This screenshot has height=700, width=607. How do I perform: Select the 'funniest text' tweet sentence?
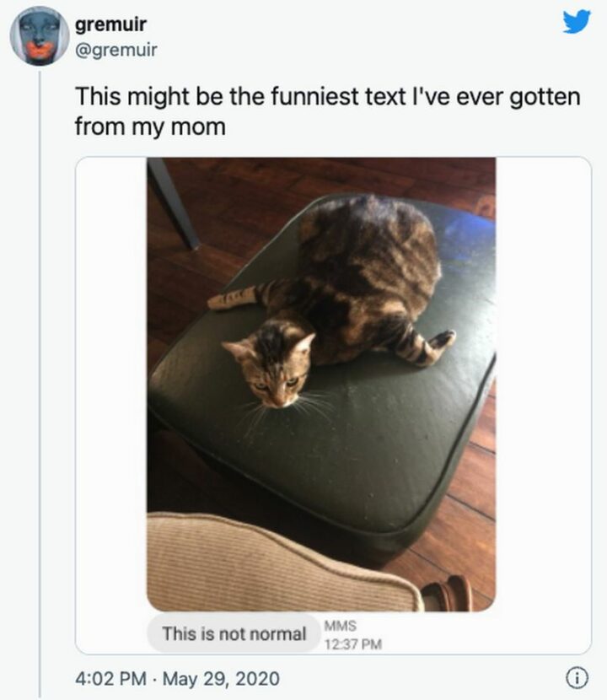(x=327, y=96)
